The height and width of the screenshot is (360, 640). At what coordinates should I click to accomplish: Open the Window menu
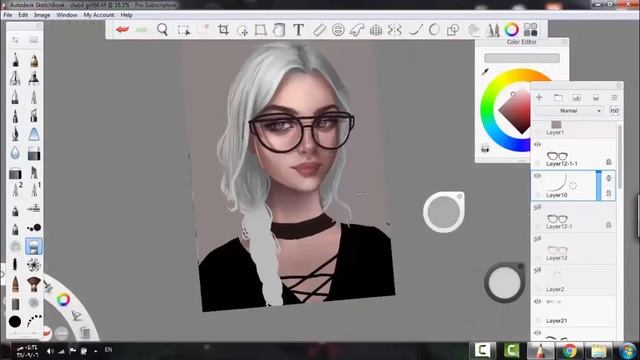(67, 15)
